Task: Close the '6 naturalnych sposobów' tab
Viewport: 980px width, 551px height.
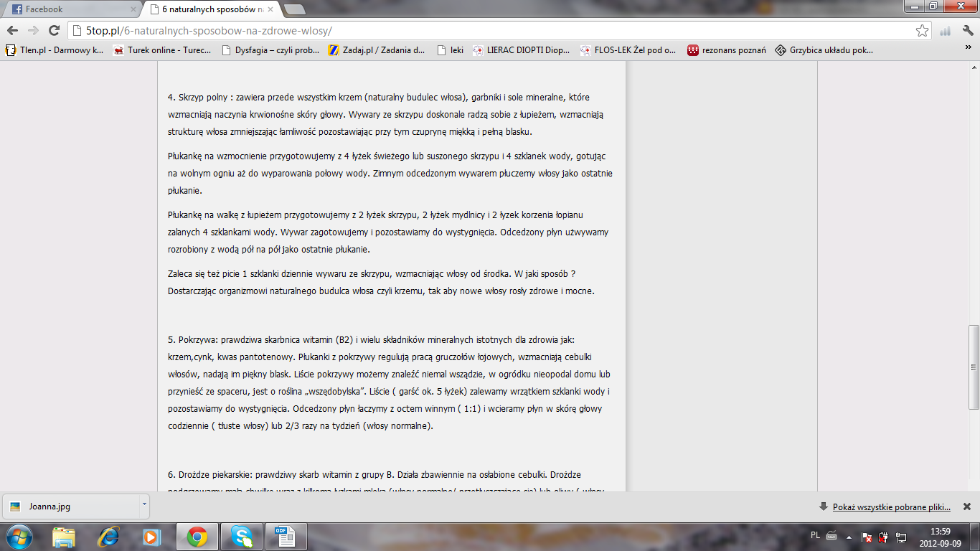Action: [270, 9]
